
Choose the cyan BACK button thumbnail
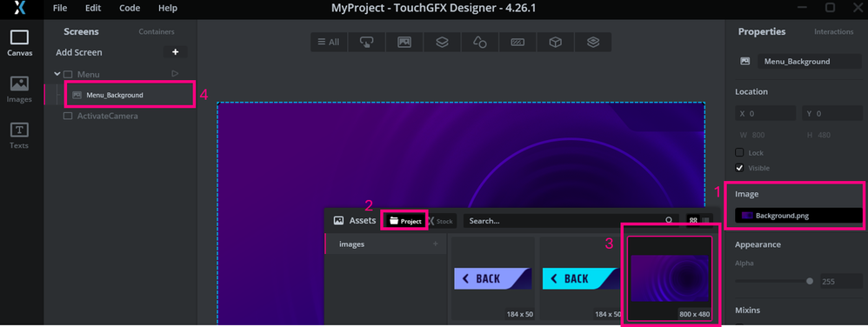(x=581, y=279)
